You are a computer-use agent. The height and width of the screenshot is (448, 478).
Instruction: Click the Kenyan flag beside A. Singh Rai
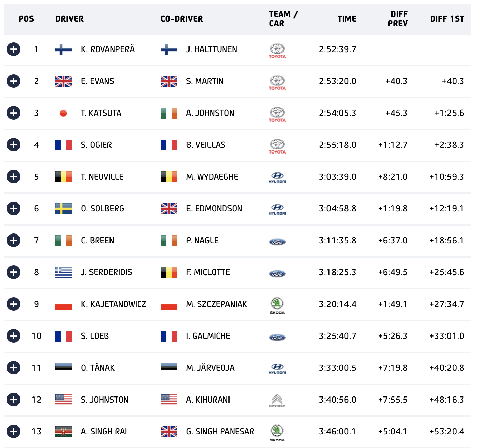click(63, 432)
